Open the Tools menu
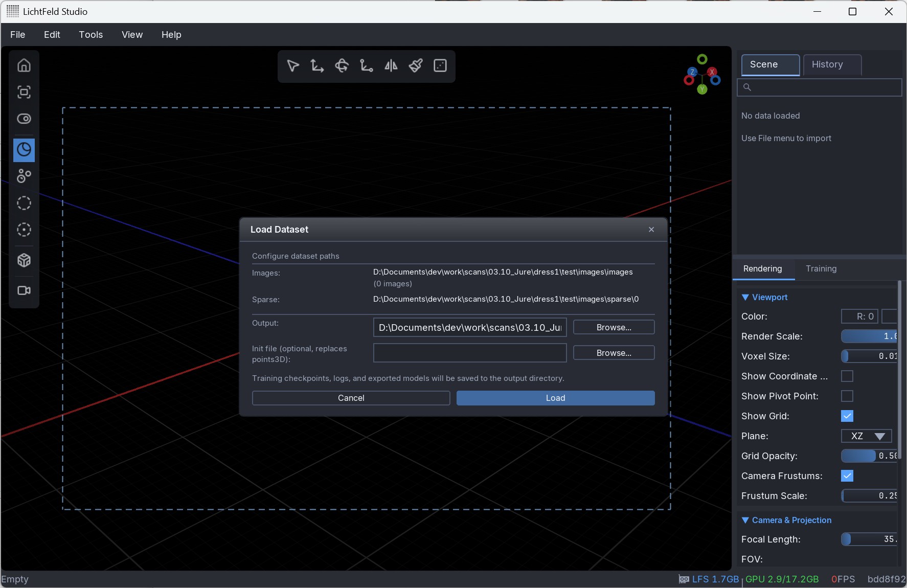Image resolution: width=907 pixels, height=588 pixels. (x=91, y=35)
